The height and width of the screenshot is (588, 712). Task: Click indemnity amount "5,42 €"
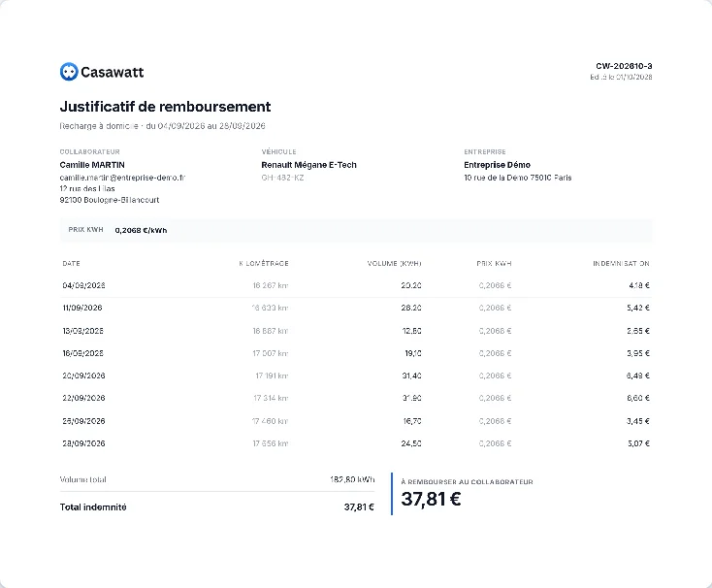pyautogui.click(x=638, y=308)
